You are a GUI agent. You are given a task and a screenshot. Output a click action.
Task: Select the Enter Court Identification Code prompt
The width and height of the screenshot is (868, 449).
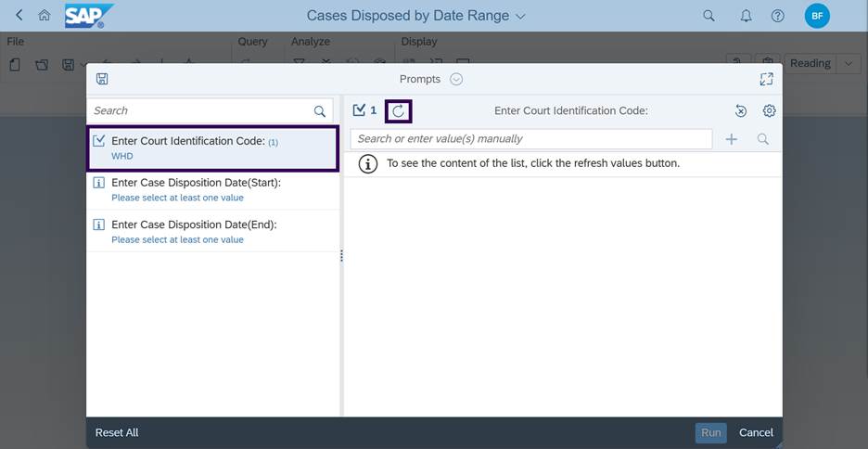212,148
